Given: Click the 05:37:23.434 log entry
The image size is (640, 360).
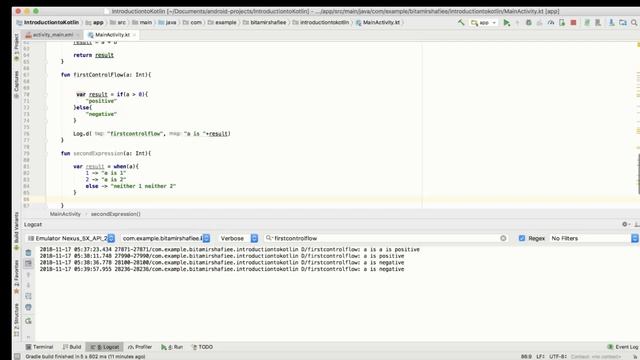Looking at the screenshot, I should [x=229, y=249].
